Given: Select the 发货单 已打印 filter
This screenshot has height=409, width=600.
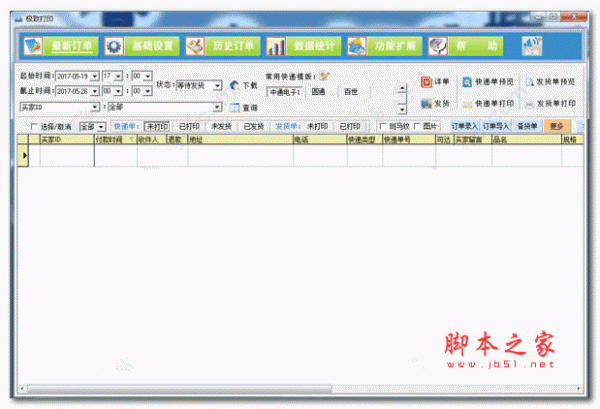Looking at the screenshot, I should [350, 126].
